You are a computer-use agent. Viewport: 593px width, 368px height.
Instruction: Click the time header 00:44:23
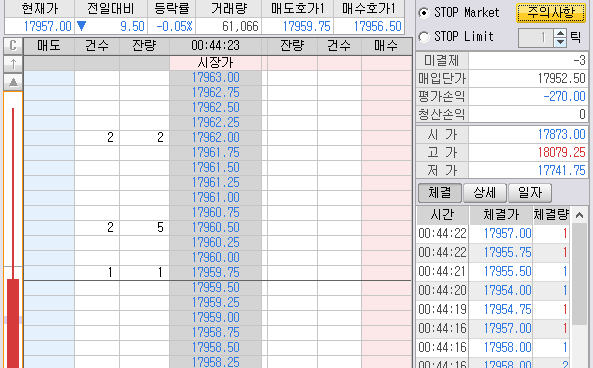click(216, 46)
